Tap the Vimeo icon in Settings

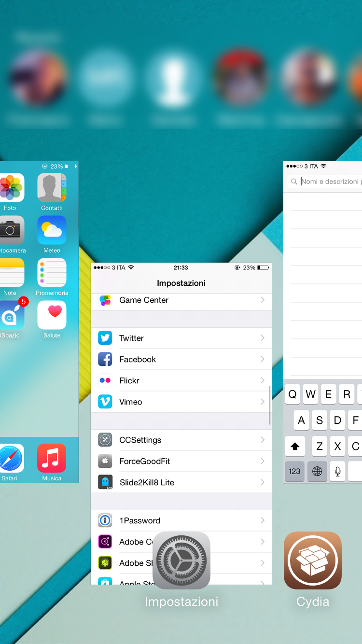click(x=105, y=402)
